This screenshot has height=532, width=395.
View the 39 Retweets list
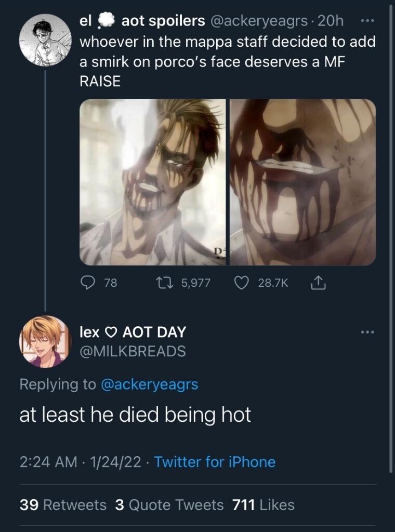click(x=62, y=504)
